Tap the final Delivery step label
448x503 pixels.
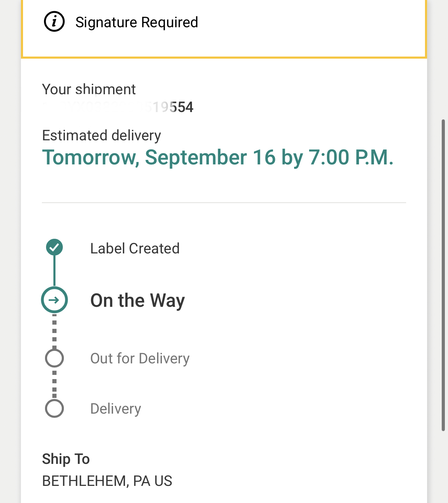[x=115, y=409]
